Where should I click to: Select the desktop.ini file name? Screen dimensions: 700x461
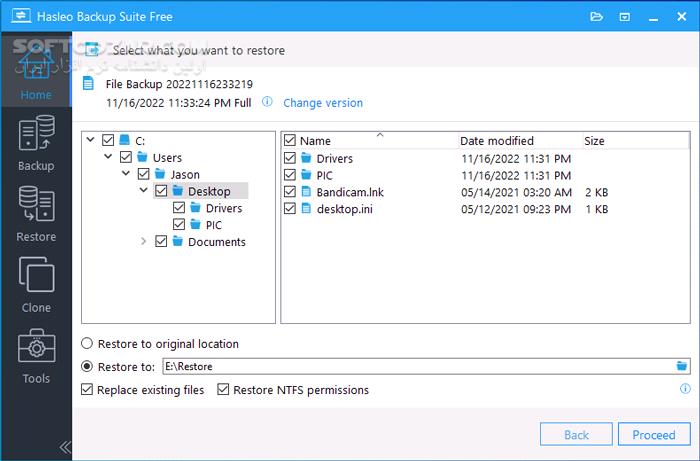pos(344,209)
